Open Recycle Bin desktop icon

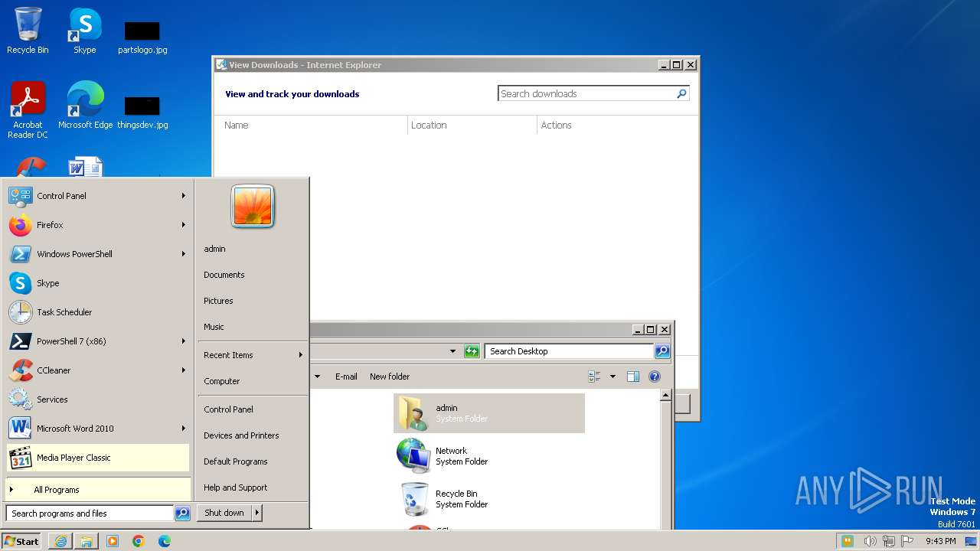pyautogui.click(x=28, y=31)
